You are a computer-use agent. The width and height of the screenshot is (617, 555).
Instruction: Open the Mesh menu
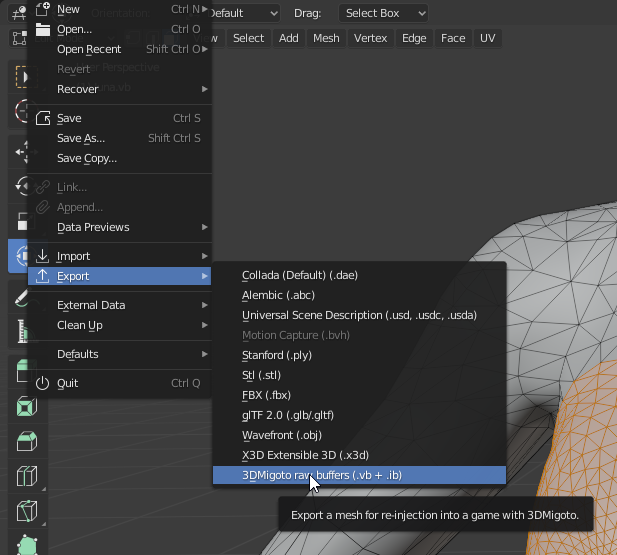(x=326, y=38)
